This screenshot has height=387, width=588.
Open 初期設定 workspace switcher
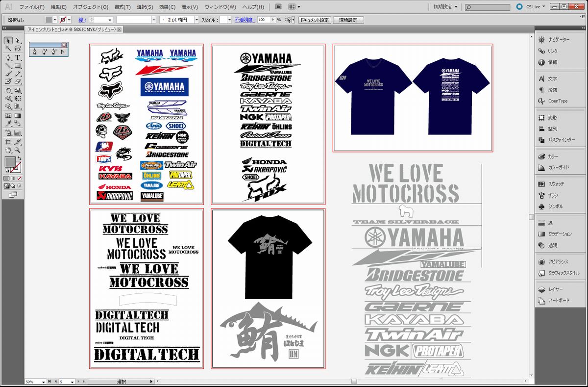[445, 7]
